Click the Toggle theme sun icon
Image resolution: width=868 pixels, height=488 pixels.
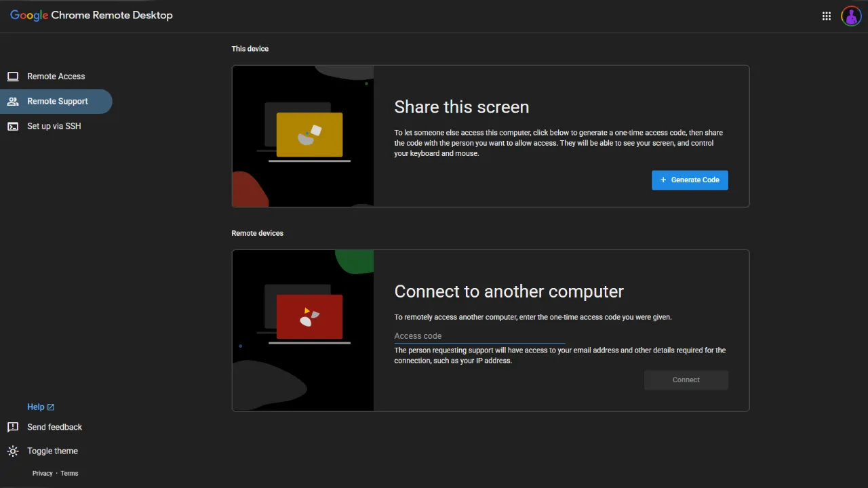tap(13, 451)
